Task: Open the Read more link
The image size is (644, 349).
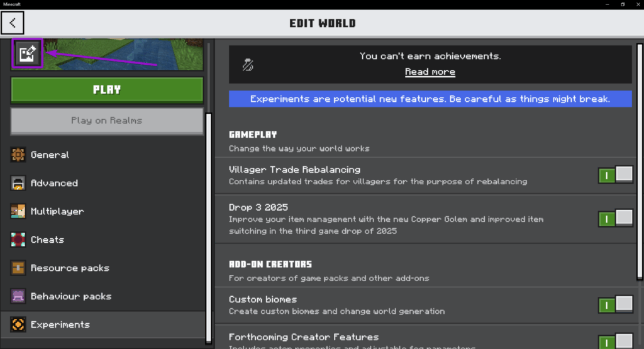Action: click(430, 72)
